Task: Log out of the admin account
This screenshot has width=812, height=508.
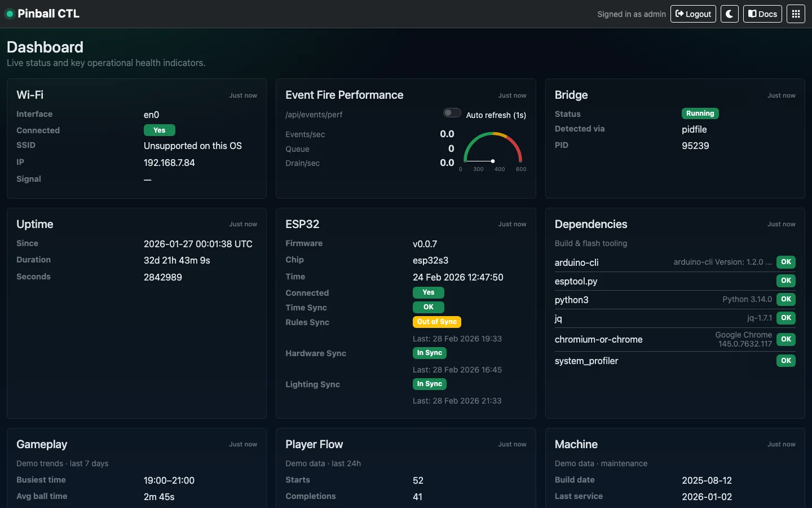Action: [x=693, y=14]
